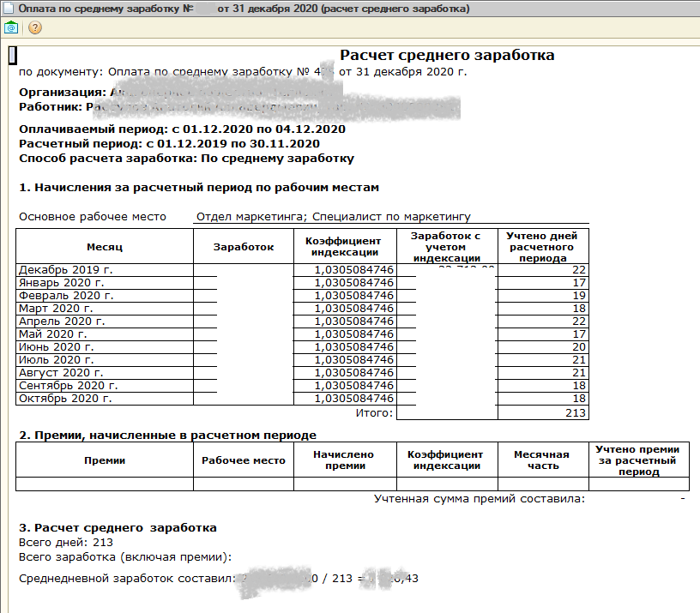Click heading '1. Начисления за расчетный период'
Viewport: 700px width, 613px height.
(x=199, y=188)
